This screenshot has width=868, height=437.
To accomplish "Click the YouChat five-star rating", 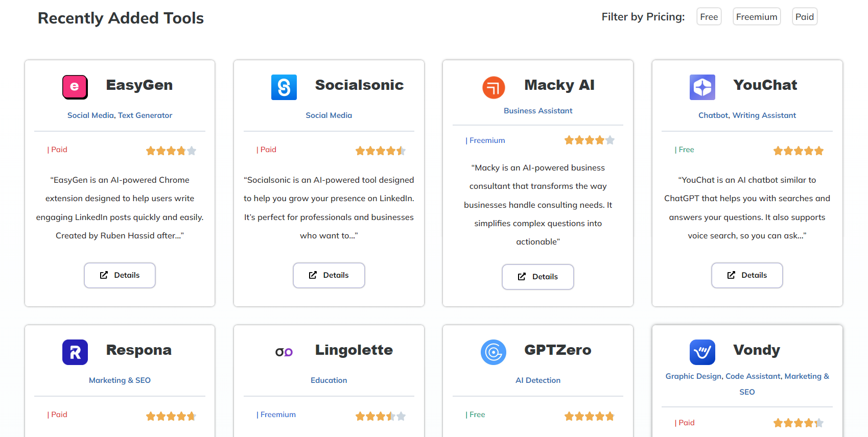I will point(799,151).
